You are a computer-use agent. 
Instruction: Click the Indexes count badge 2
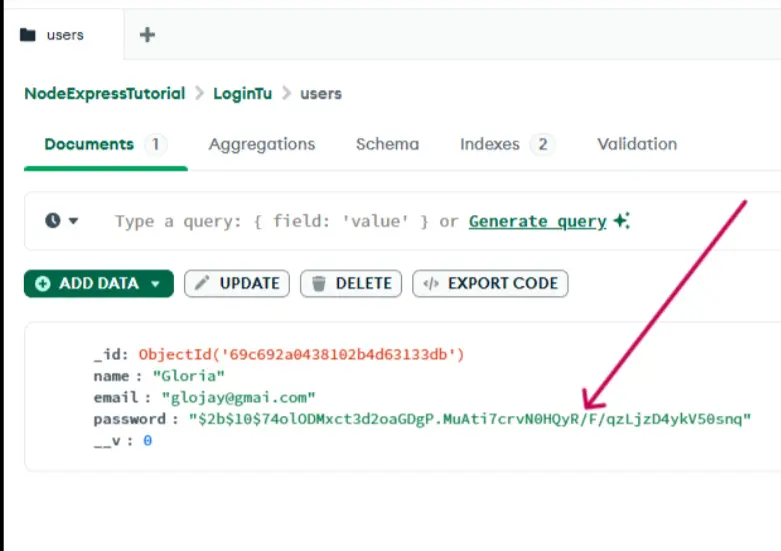pyautogui.click(x=542, y=144)
